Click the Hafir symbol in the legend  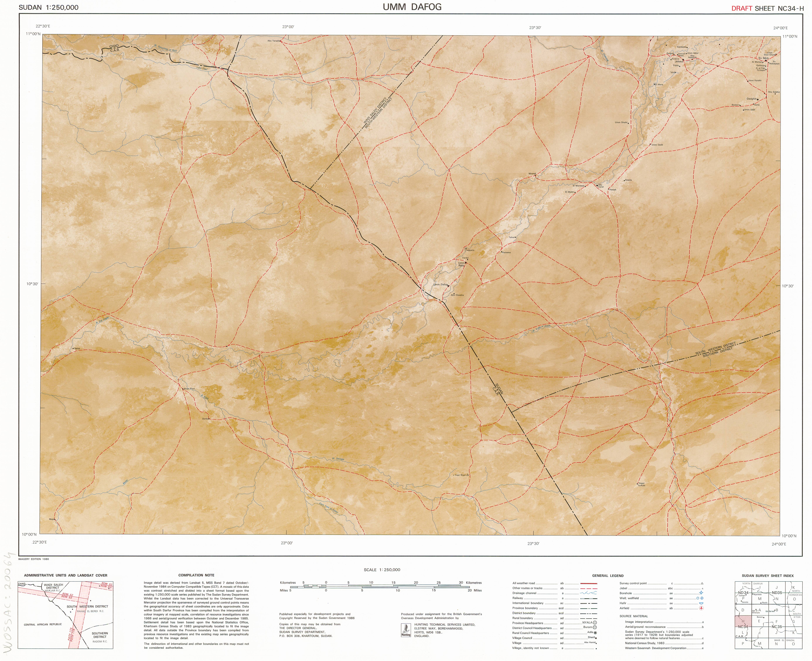tap(701, 603)
